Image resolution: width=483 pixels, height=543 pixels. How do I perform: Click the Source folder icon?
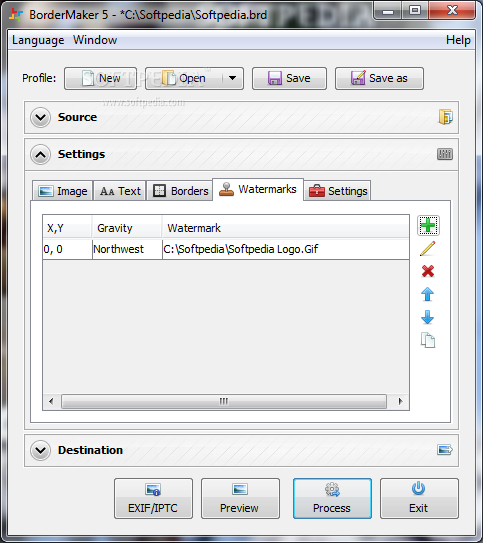pos(446,117)
